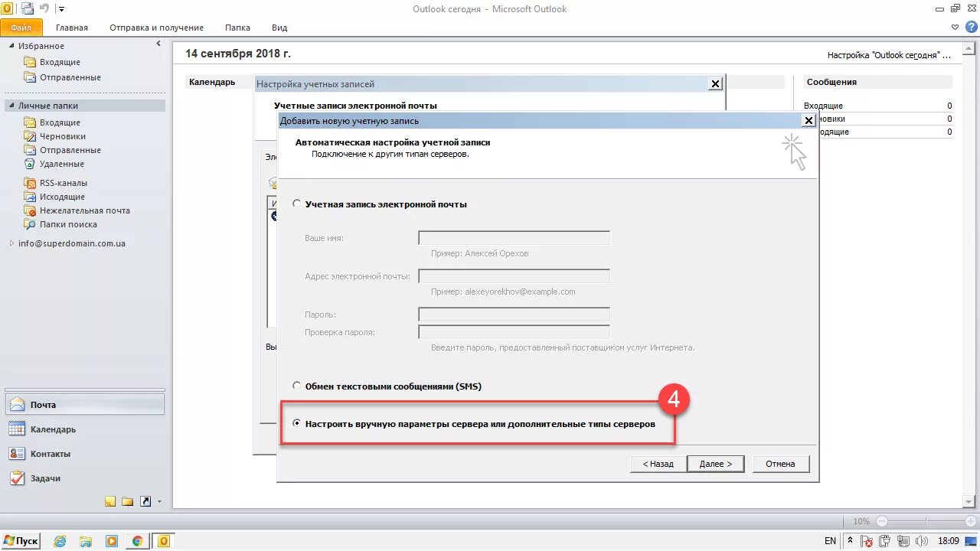Viewport: 980px width, 551px height.
Task: Open the Папки поиска search folders icon
Action: 30,224
